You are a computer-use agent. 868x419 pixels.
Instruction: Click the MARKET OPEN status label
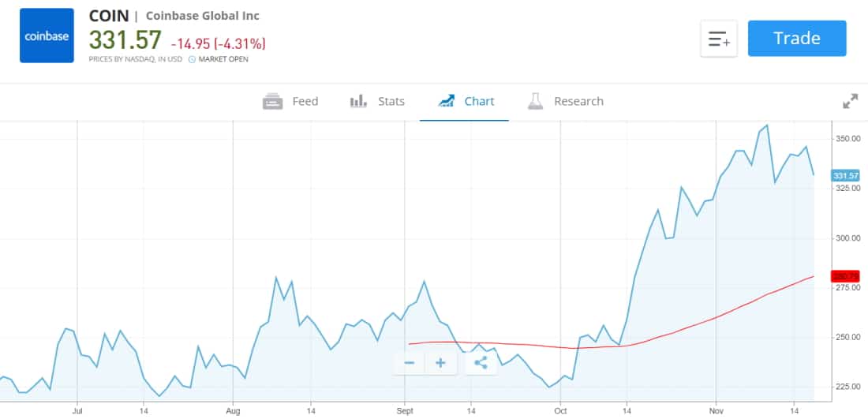coord(223,59)
